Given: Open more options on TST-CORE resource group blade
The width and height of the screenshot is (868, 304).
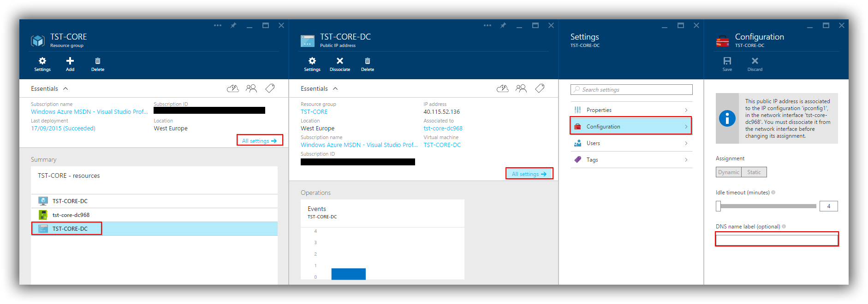Looking at the screenshot, I should 218,25.
